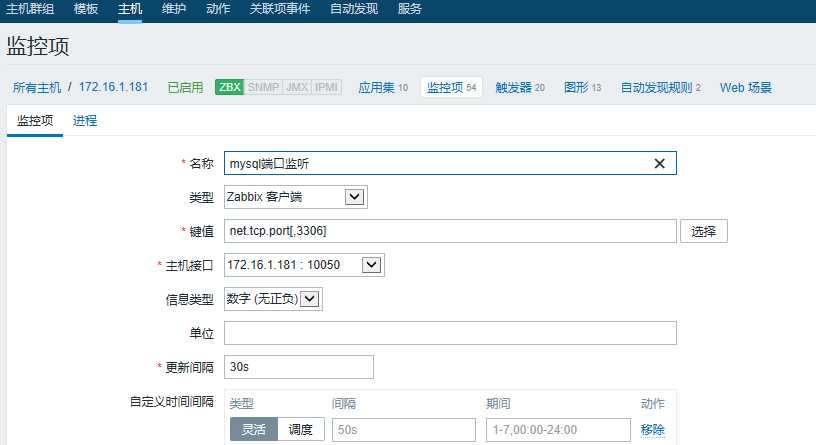Click the JMX availability badge
The image size is (816, 445).
tap(297, 87)
